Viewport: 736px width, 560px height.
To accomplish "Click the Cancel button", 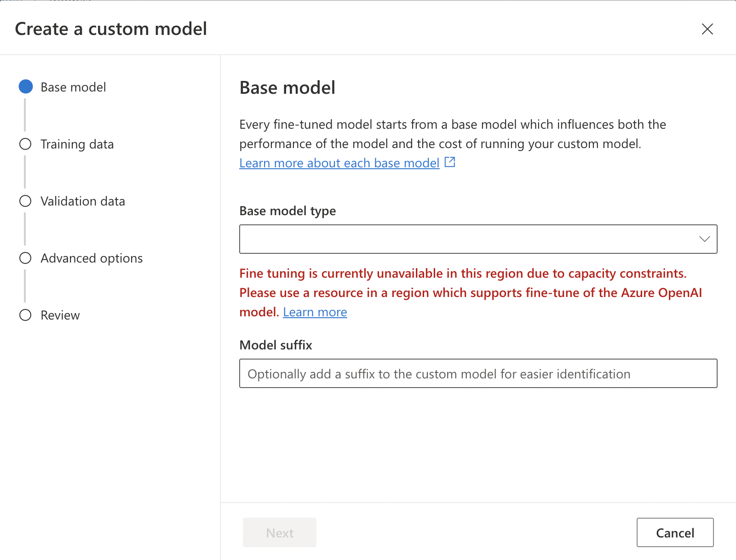I will pos(675,532).
